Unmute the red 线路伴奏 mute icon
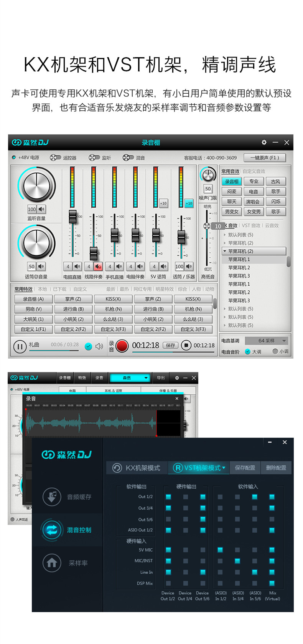The width and height of the screenshot is (303, 644). click(98, 266)
